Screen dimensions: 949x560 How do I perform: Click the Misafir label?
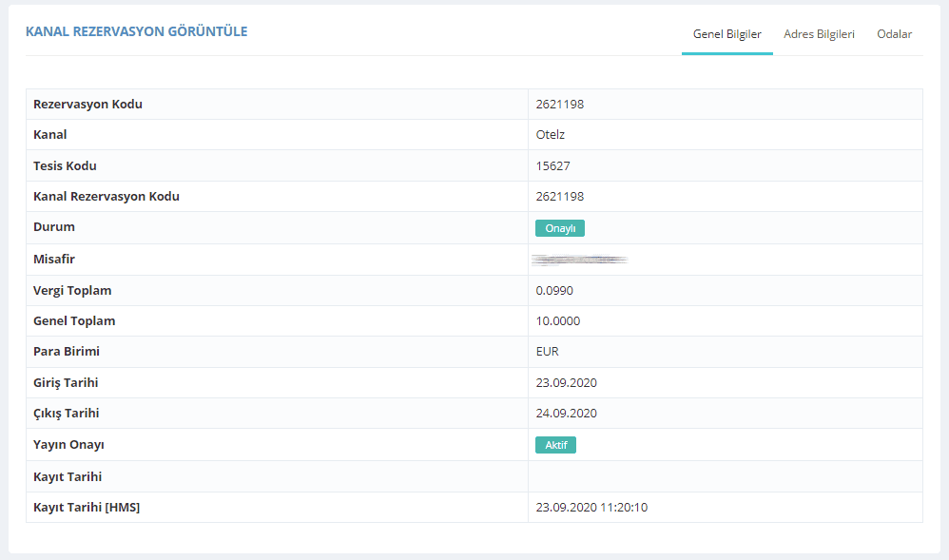click(x=54, y=260)
